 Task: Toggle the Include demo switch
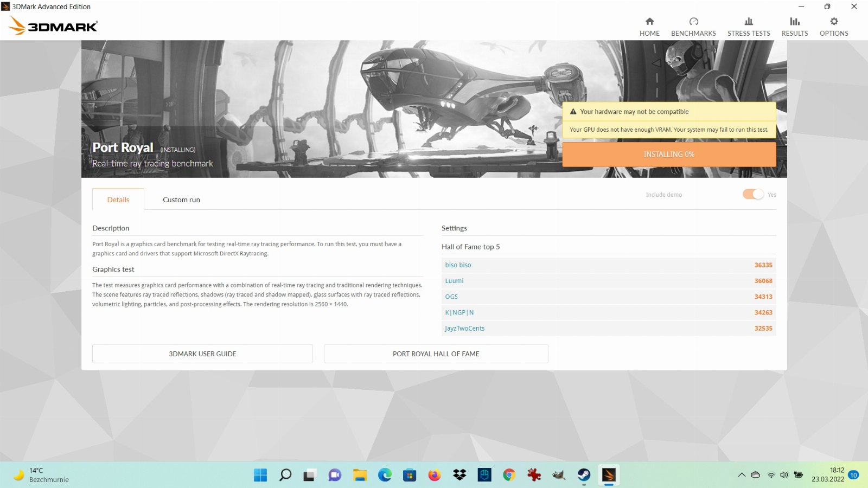click(x=753, y=194)
